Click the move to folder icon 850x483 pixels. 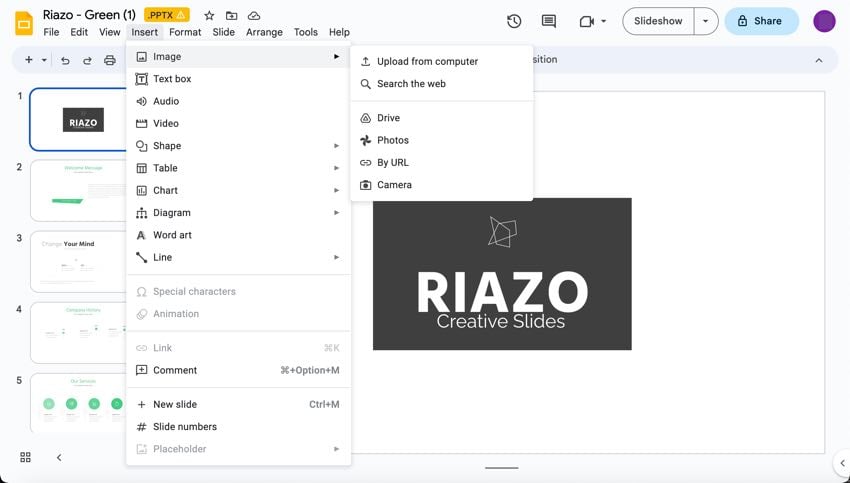click(x=232, y=16)
